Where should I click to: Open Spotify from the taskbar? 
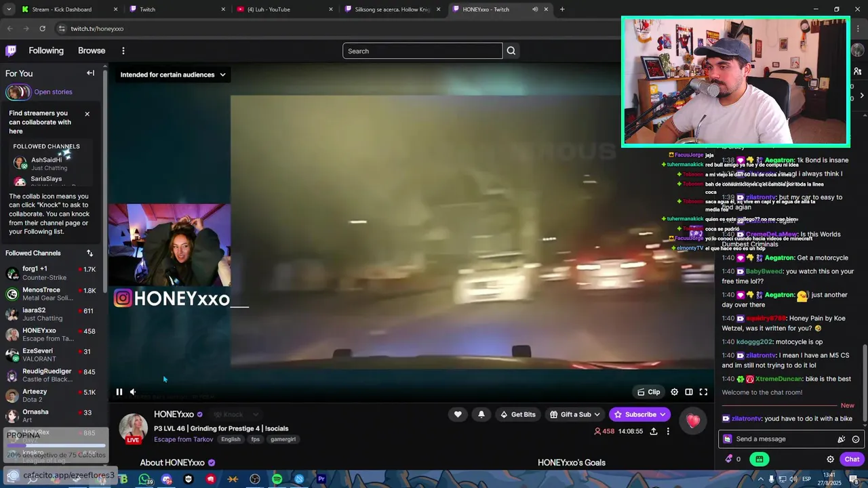pos(277,479)
